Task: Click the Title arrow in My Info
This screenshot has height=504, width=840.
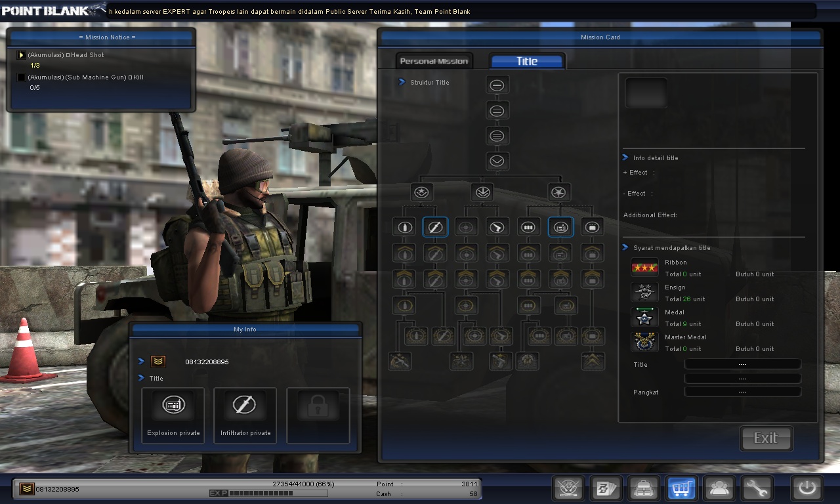Action: coord(141,378)
